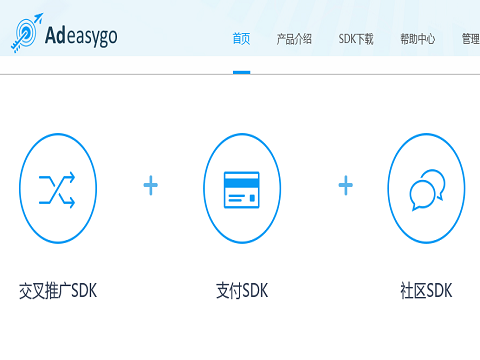Click the Adeasygo target logo icon
Screen dimensions: 480x360
point(26,33)
